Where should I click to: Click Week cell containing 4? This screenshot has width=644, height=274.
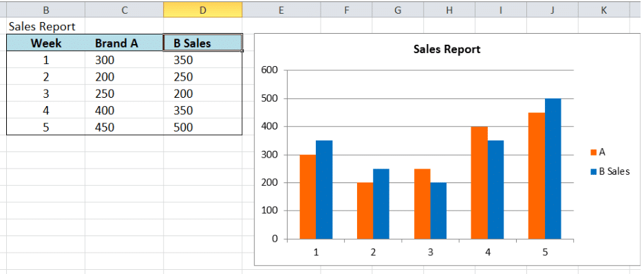[x=46, y=111]
